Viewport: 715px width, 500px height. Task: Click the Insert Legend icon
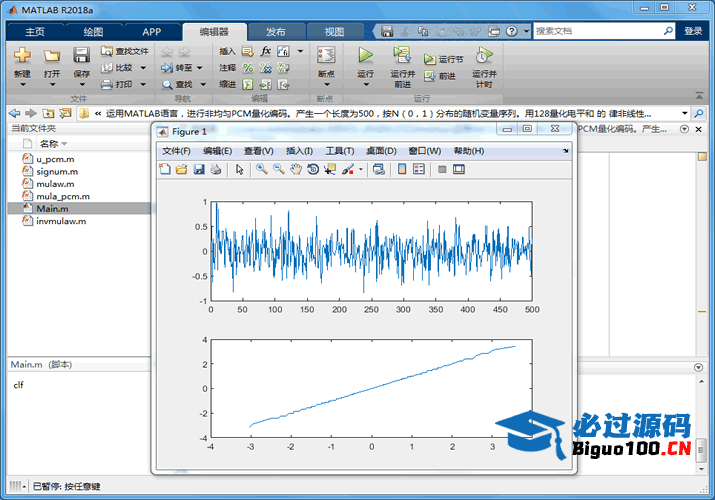click(x=418, y=170)
